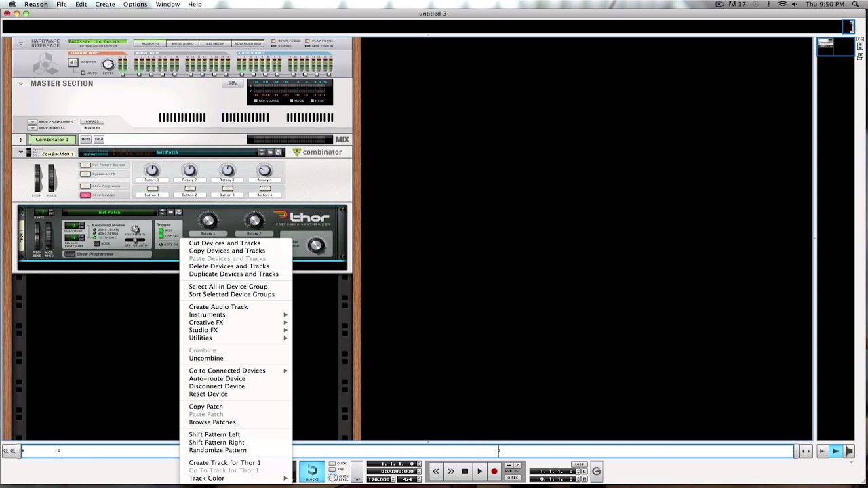Click Thor Show Programmer button
Screen dimensions: 868x488
click(x=69, y=254)
